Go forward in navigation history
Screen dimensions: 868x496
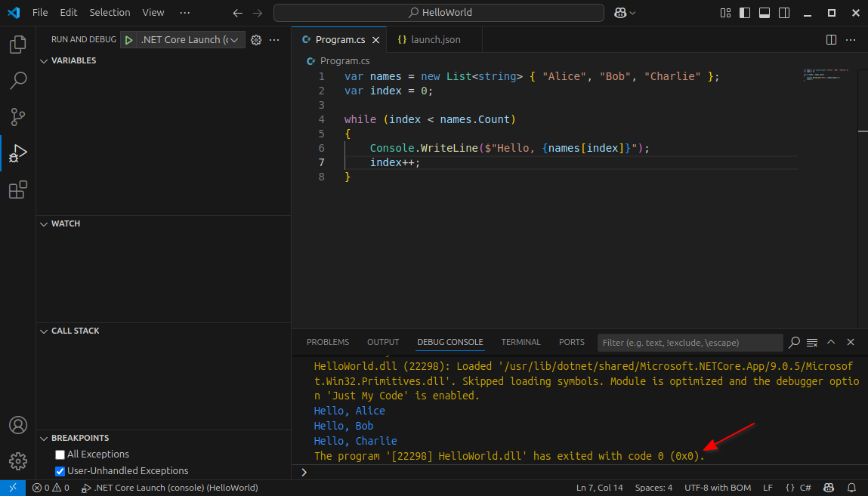point(258,13)
